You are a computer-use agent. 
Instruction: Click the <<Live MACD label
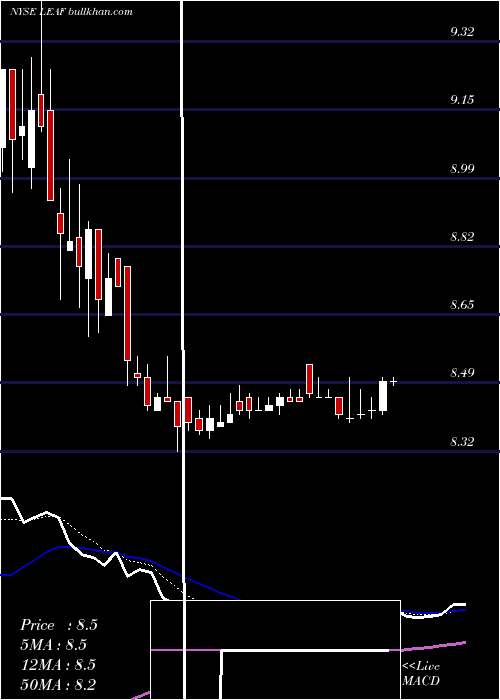(421, 673)
